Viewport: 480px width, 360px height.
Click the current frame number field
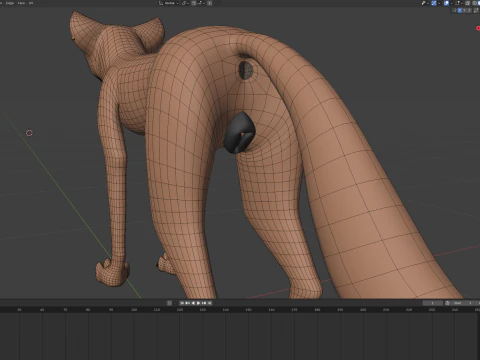coord(433,303)
